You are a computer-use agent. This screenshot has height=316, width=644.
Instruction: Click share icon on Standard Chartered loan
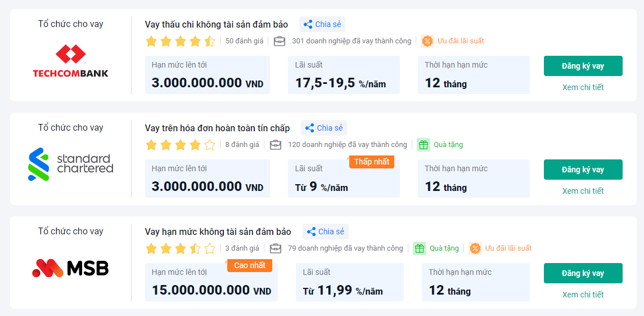click(x=309, y=128)
